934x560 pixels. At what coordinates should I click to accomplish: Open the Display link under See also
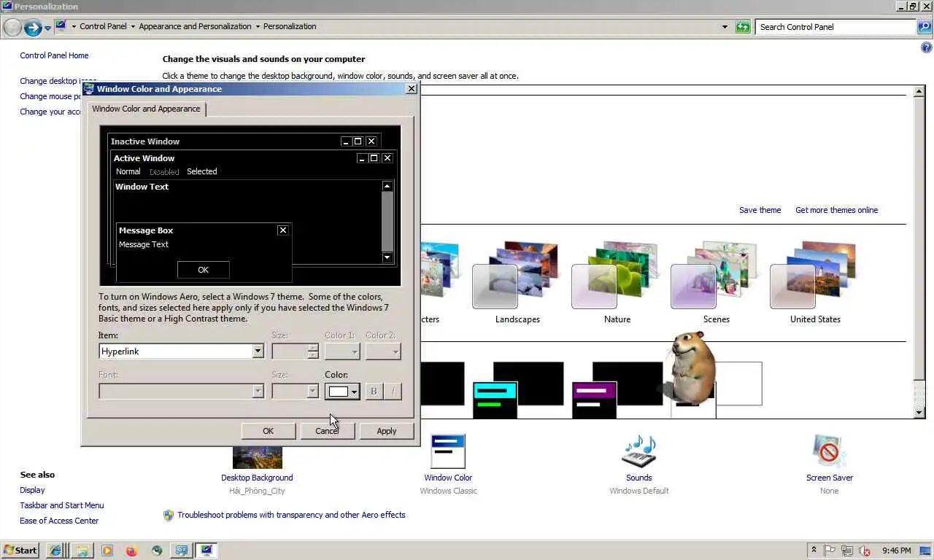(32, 490)
